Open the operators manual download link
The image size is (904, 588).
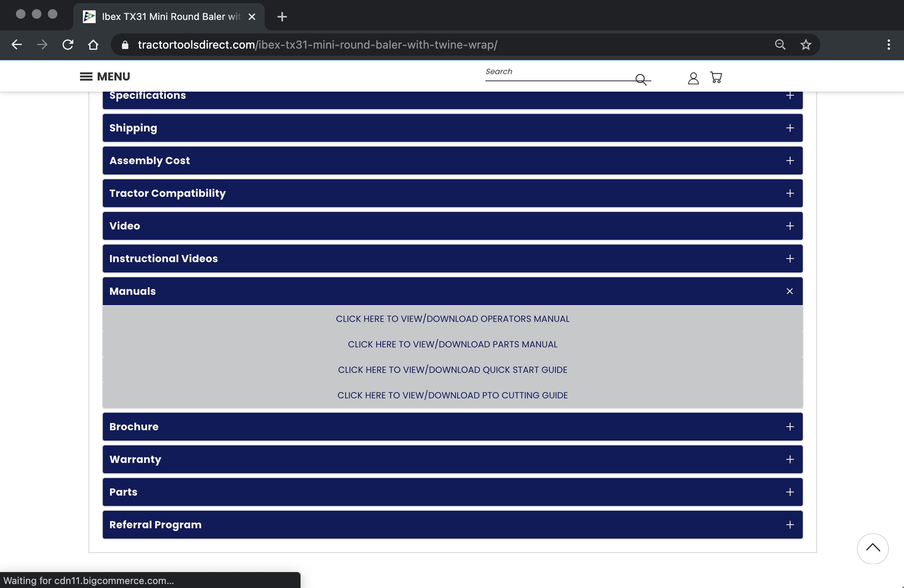(452, 319)
